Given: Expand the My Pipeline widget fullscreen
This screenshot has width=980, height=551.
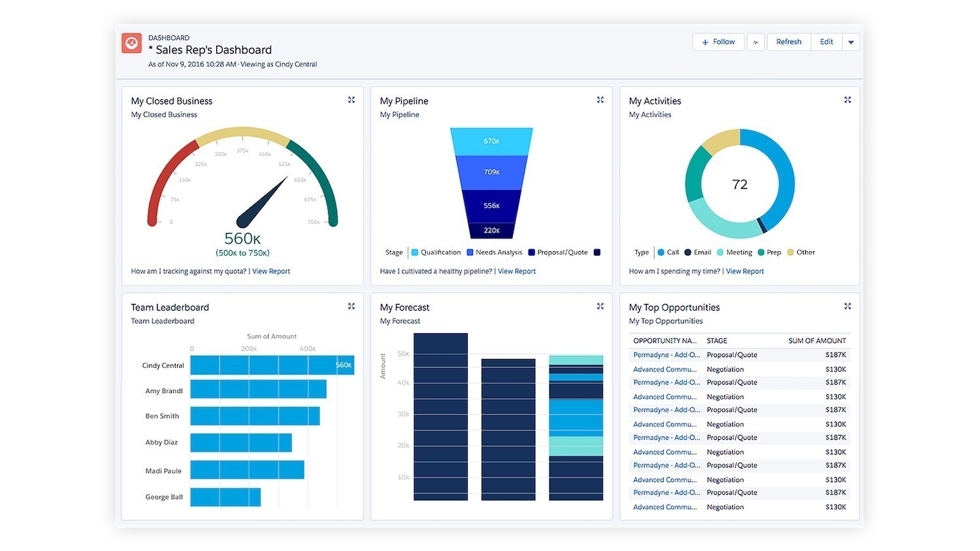Looking at the screenshot, I should pyautogui.click(x=600, y=99).
